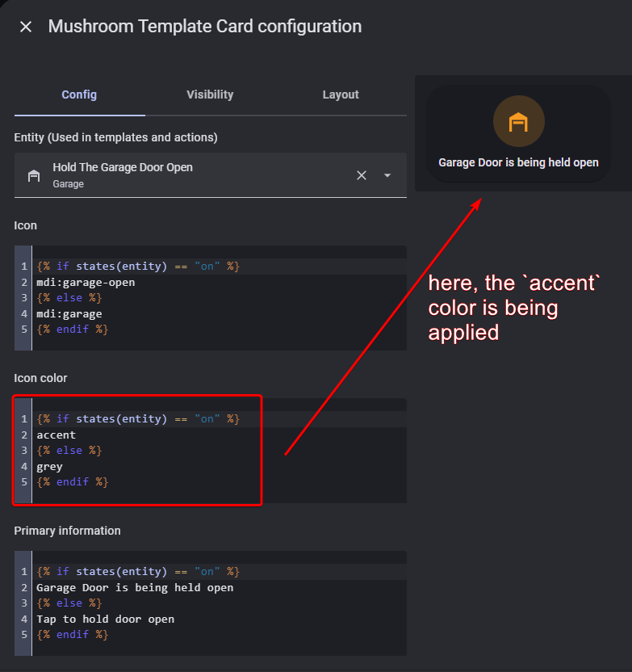The image size is (632, 672).
Task: Click line number 5 in Icon color gutter
Action: [24, 482]
